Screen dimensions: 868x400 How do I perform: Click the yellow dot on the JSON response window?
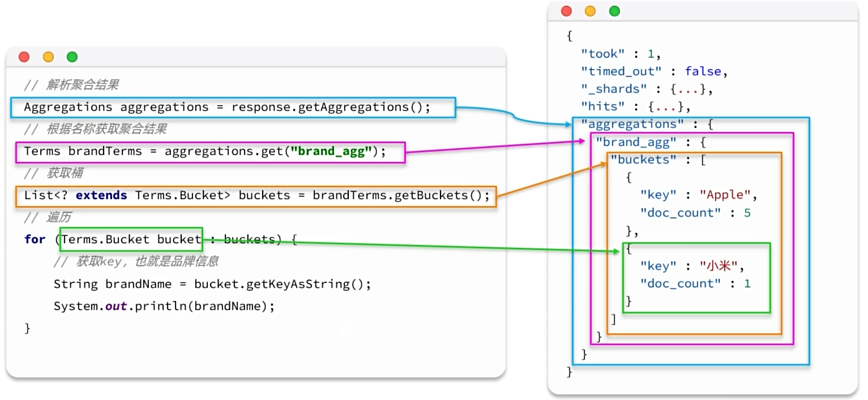tap(590, 11)
